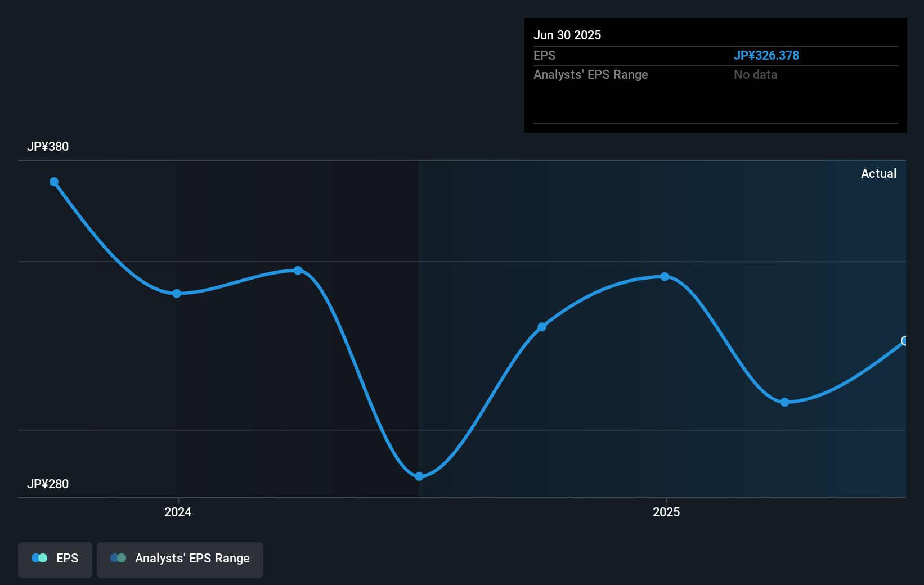Image resolution: width=924 pixels, height=585 pixels.
Task: Click the No data value in tooltip
Action: coord(756,75)
